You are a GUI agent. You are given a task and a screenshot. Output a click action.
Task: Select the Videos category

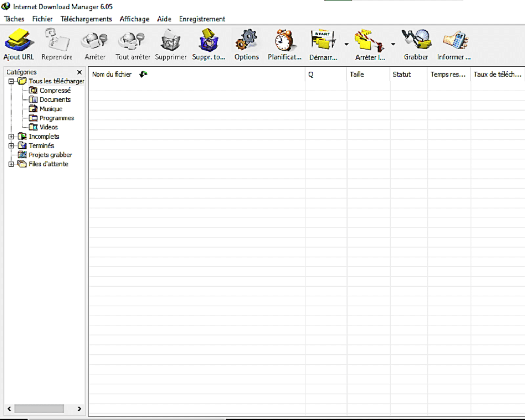(x=49, y=127)
